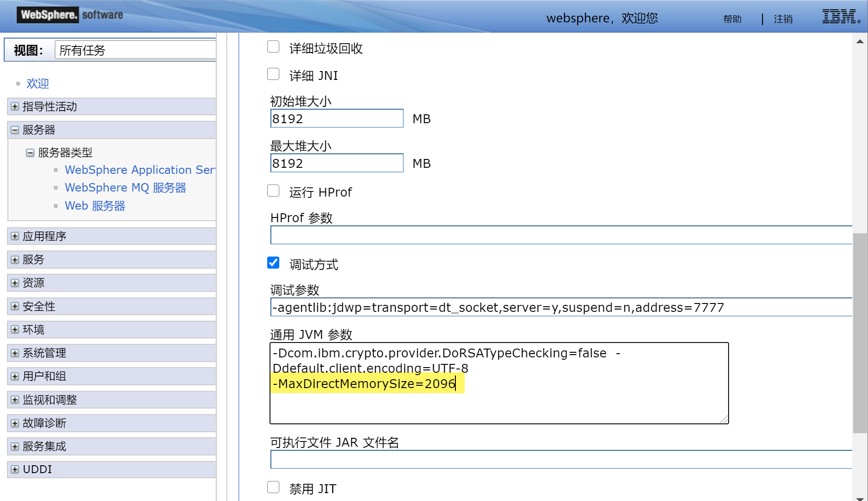Open the Web 服务器 page
Image resolution: width=868 pixels, height=501 pixels.
coord(94,205)
